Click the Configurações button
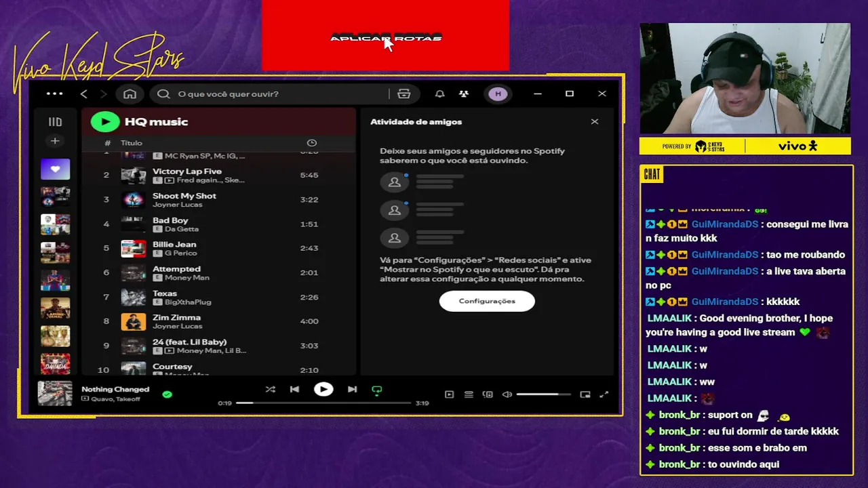868x488 pixels. point(487,301)
